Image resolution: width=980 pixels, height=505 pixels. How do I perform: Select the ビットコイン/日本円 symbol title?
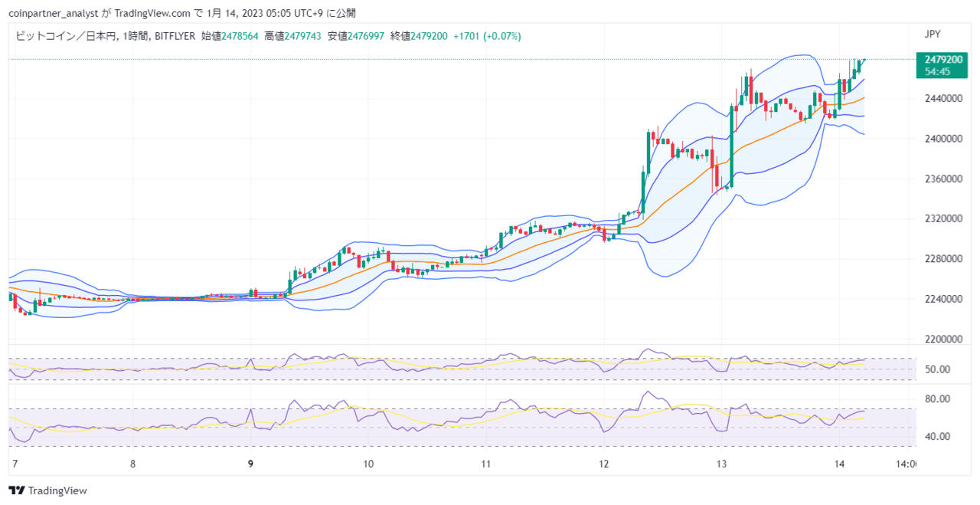click(x=65, y=35)
